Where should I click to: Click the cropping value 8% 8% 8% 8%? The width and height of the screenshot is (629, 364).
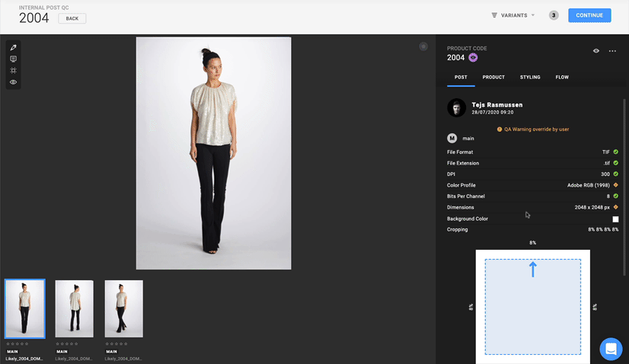click(603, 229)
